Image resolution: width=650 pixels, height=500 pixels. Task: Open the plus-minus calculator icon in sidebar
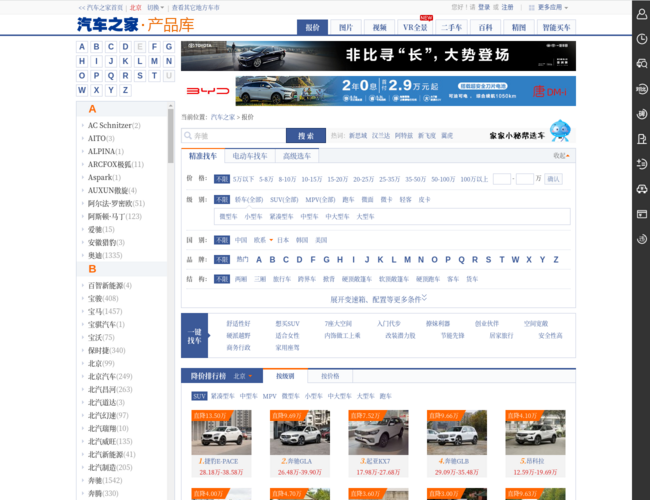tap(641, 164)
